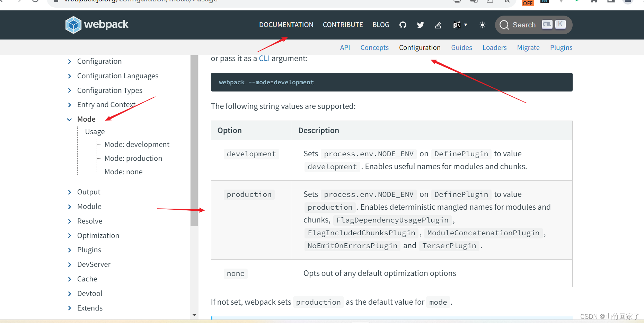Image resolution: width=644 pixels, height=323 pixels.
Task: Expand the Optimization section chevron
Action: click(x=70, y=236)
